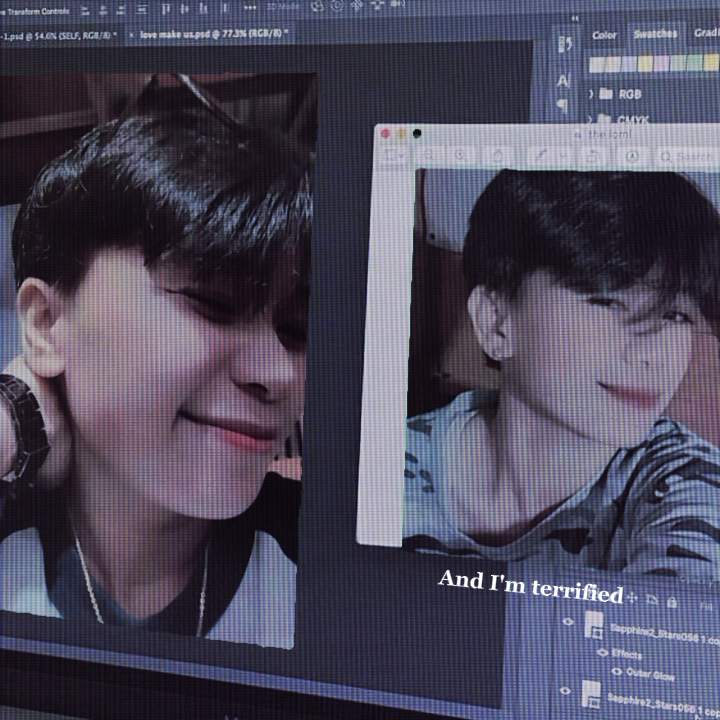Click the rotate icon in Preview toolbar
The width and height of the screenshot is (720, 720).
[x=592, y=156]
